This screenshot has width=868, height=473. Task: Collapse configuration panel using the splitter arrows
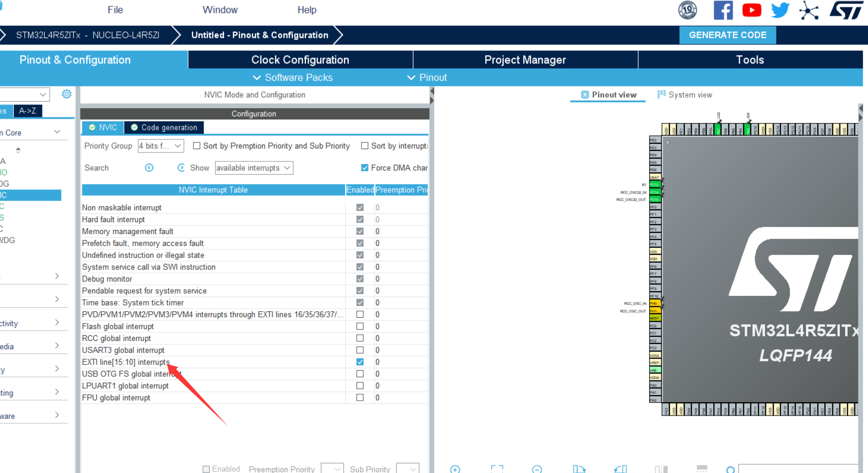[432, 96]
